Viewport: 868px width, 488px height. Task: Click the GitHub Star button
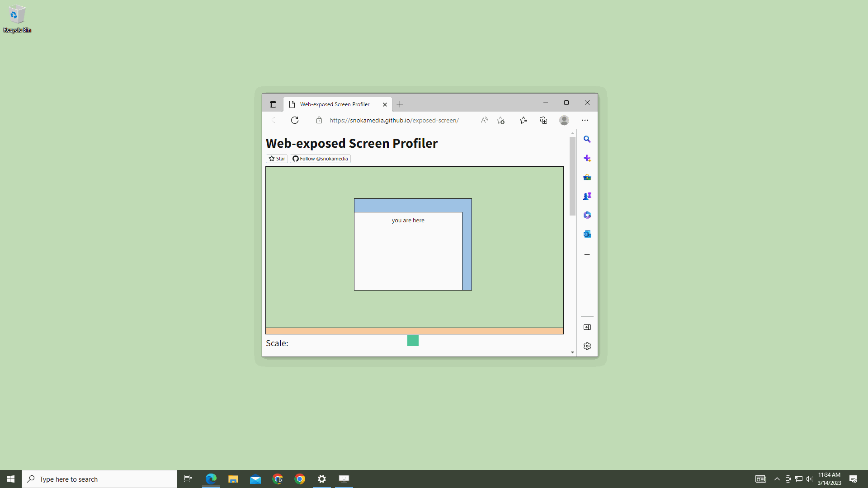tap(277, 159)
